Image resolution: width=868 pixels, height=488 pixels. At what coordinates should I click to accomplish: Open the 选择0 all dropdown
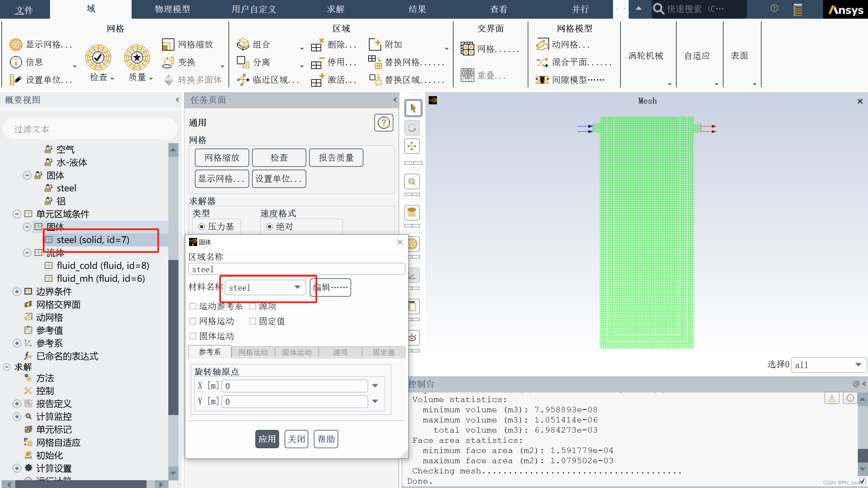point(858,365)
